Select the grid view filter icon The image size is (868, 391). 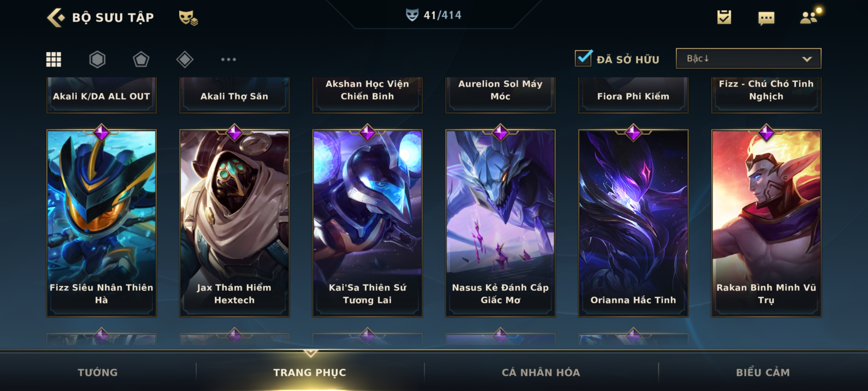[54, 59]
